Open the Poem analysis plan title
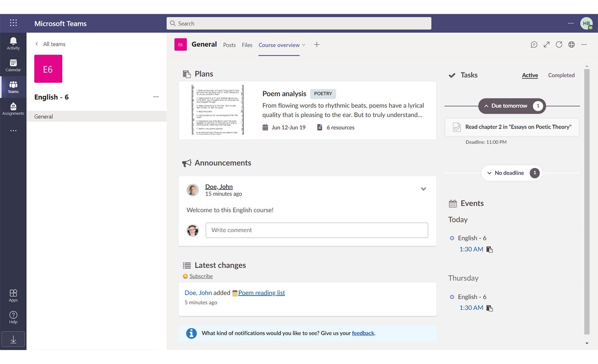598x364 pixels. pos(284,94)
